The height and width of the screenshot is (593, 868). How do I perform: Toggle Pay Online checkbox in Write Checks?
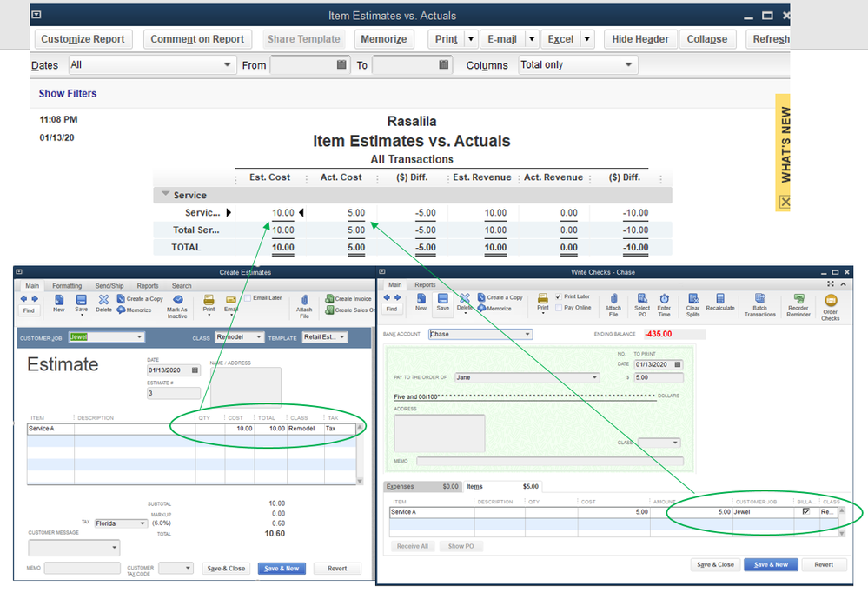(x=559, y=308)
